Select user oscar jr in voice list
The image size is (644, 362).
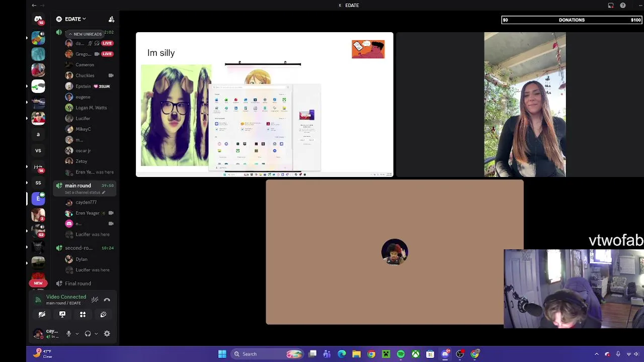[x=83, y=151]
